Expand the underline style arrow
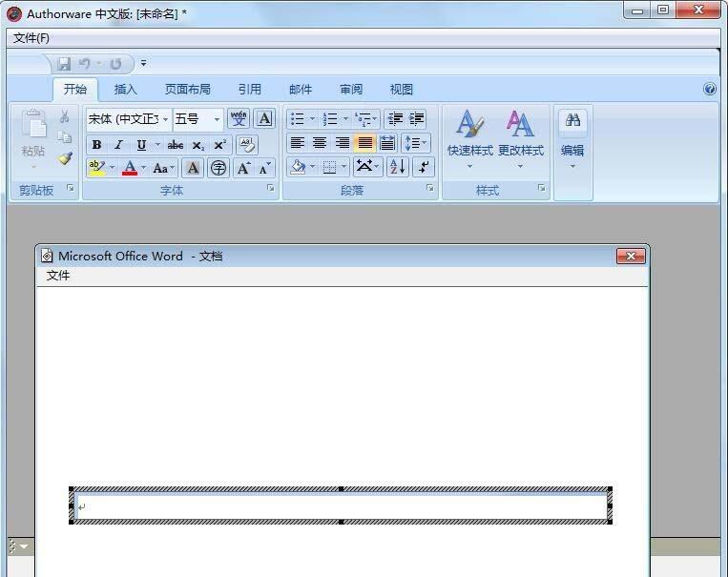 pyautogui.click(x=157, y=145)
